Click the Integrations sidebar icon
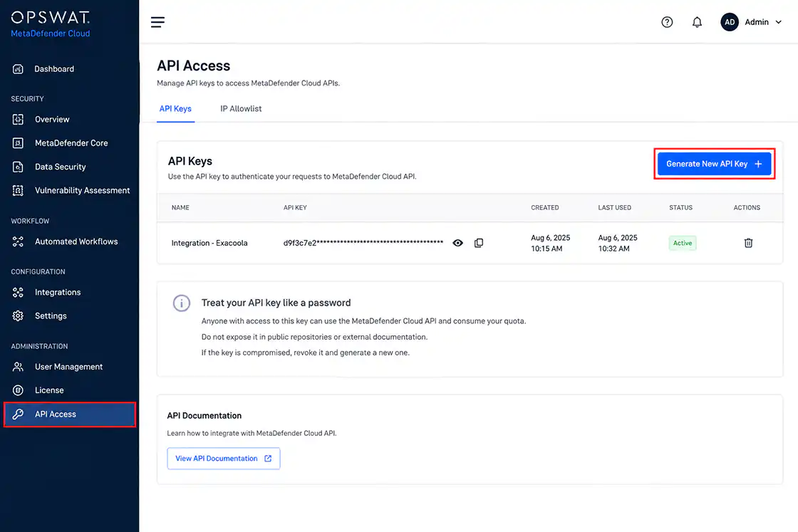Screen dimensions: 798x532 click(x=18, y=293)
